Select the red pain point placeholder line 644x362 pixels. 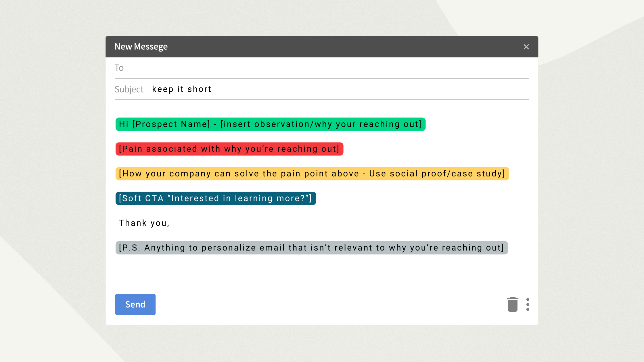pyautogui.click(x=229, y=149)
